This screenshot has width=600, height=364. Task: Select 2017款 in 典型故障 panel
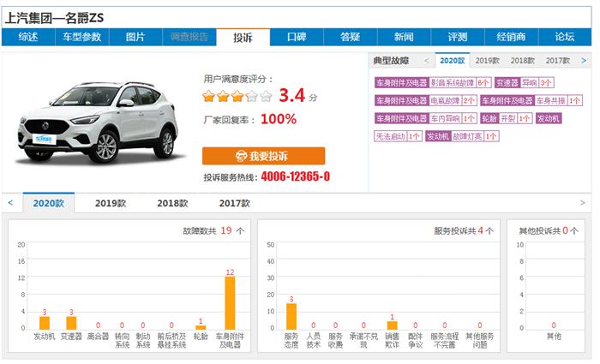point(557,61)
